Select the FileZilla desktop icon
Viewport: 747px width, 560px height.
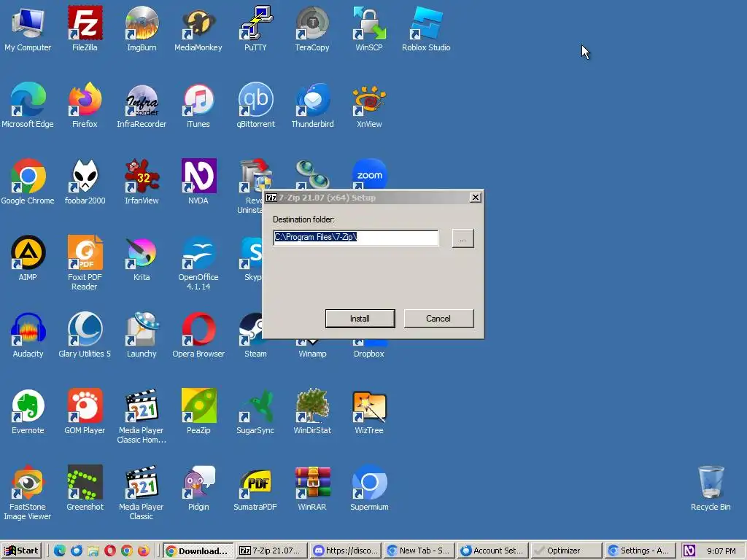pyautogui.click(x=85, y=28)
